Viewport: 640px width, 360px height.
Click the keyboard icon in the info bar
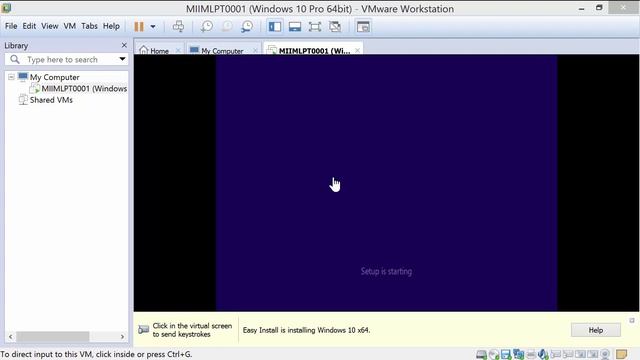click(144, 330)
